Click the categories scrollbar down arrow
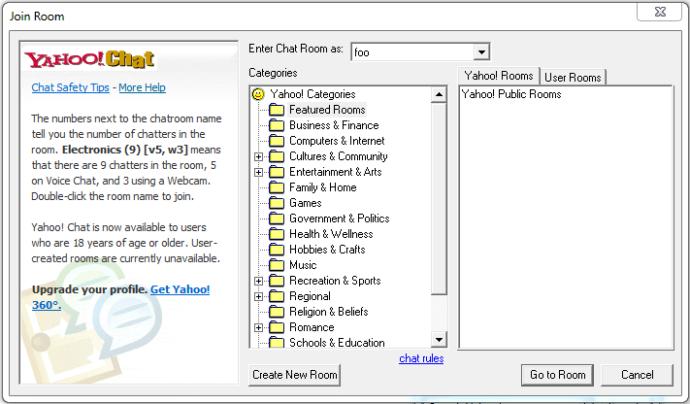The image size is (690, 404). click(439, 339)
